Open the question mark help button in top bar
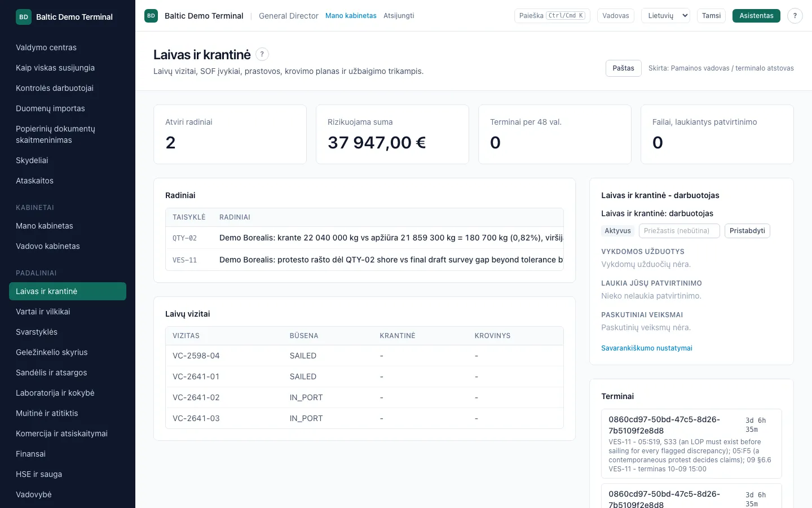 tap(795, 16)
